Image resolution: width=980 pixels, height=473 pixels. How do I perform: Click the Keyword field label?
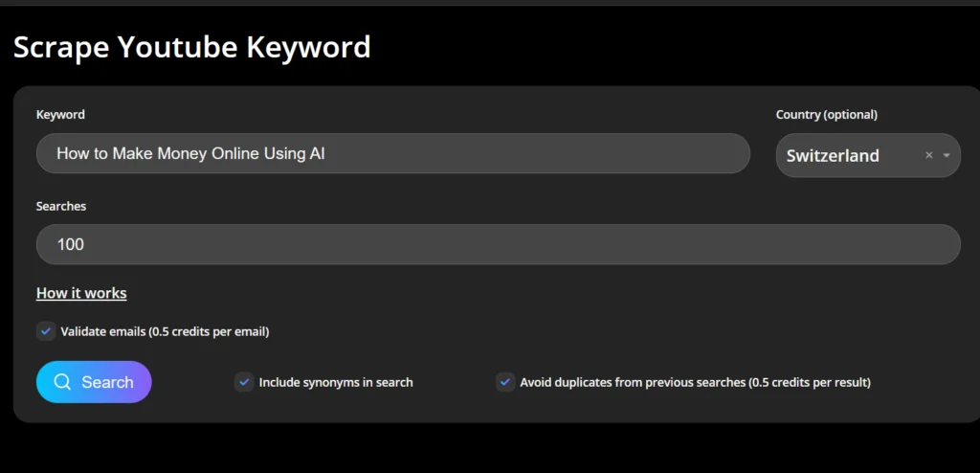(x=60, y=115)
